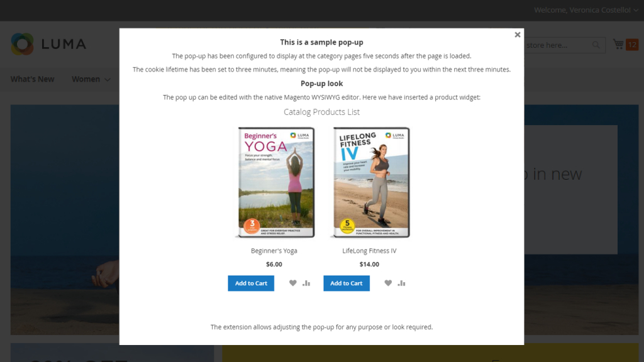This screenshot has width=644, height=362.
Task: Open the What's New menu item
Action: (33, 79)
